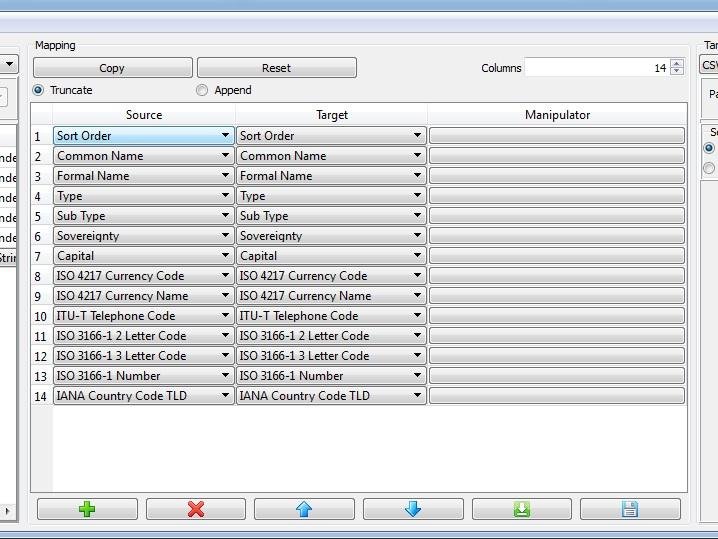Screen dimensions: 718x539
Task: Open Source dropdown for Common Name
Action: tap(144, 156)
